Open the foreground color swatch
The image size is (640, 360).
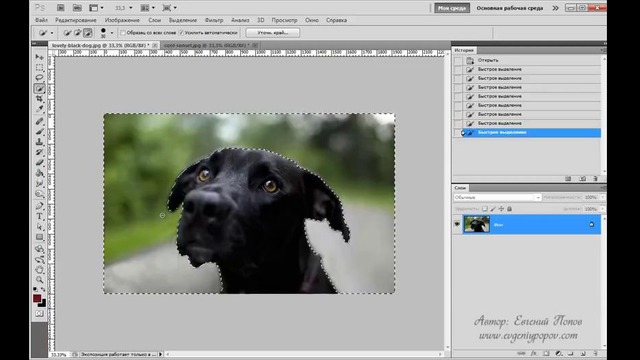pyautogui.click(x=37, y=298)
